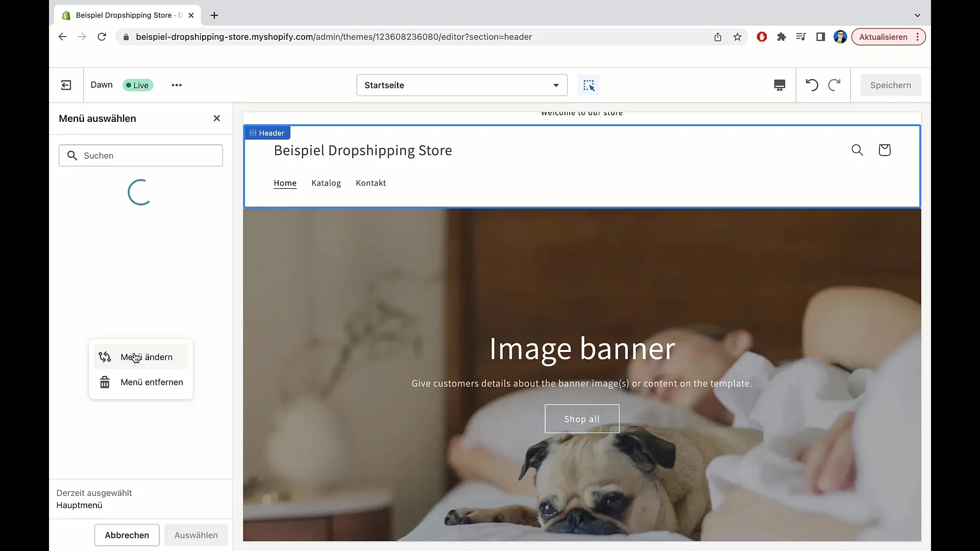This screenshot has height=551, width=980.
Task: Open the shopping cart icon in preview
Action: pyautogui.click(x=885, y=150)
